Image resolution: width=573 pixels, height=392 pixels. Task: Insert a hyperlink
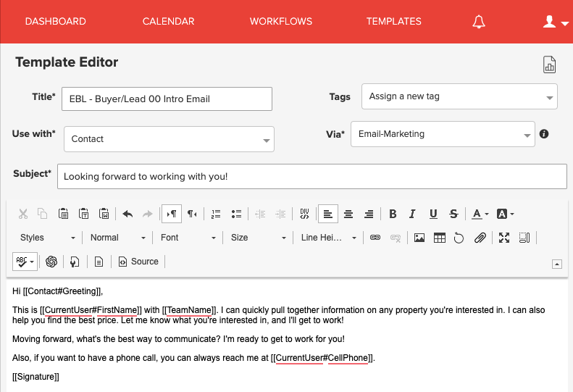(375, 238)
